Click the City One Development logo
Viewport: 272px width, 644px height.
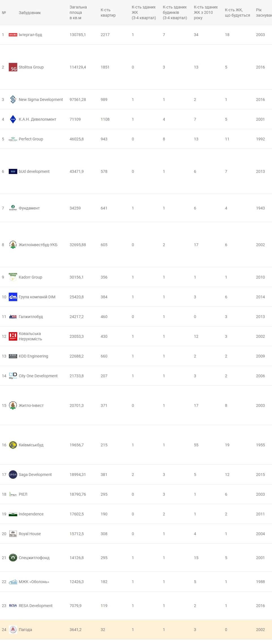13,376
